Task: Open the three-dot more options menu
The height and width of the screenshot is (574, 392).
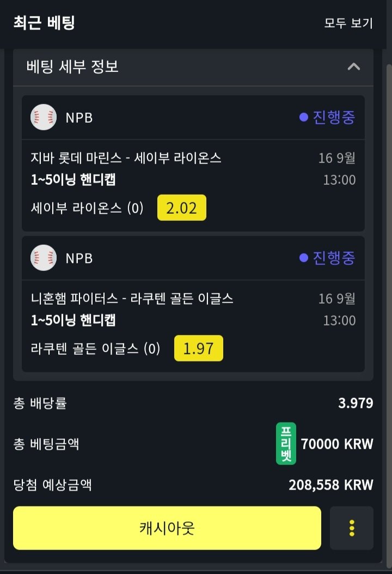Action: (x=352, y=528)
